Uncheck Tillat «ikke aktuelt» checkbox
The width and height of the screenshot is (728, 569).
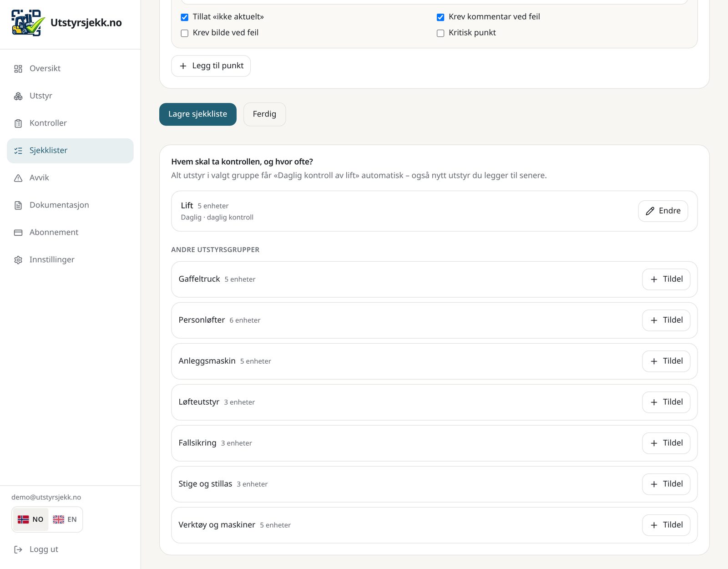pyautogui.click(x=184, y=17)
